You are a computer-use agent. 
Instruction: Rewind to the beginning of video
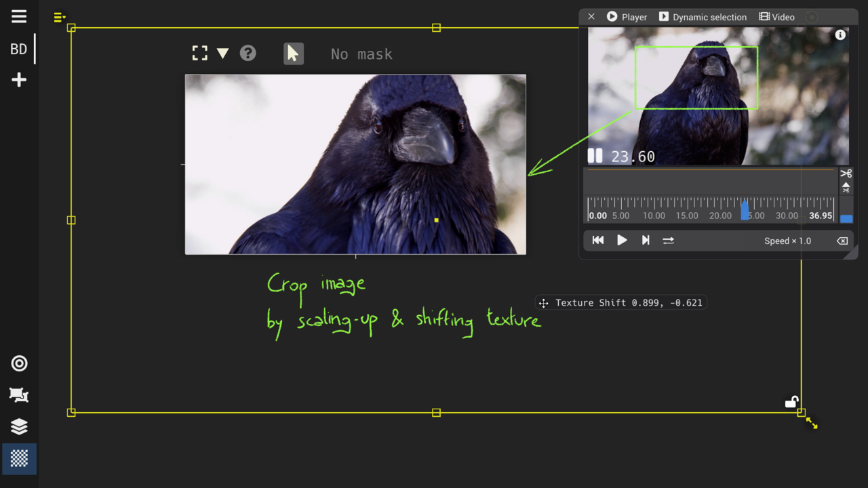click(597, 241)
